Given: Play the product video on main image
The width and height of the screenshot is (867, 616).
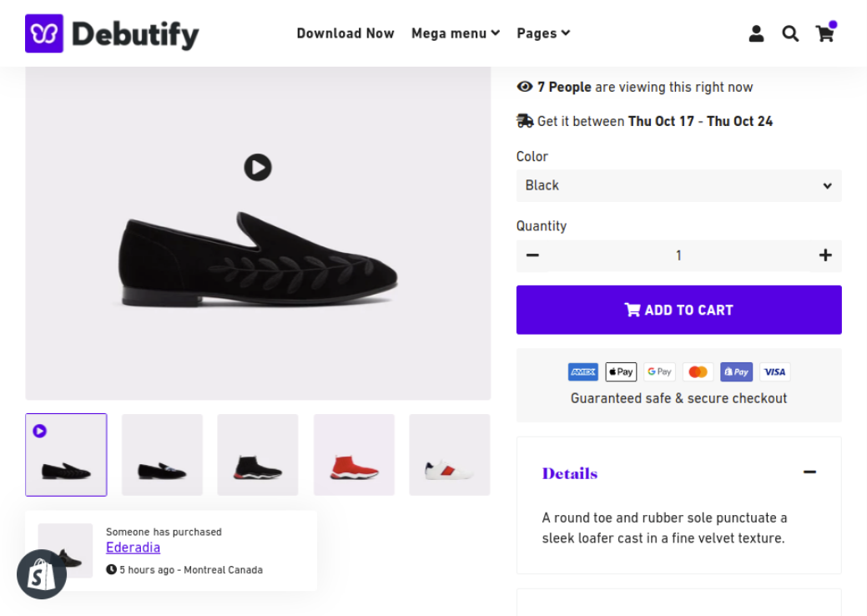Looking at the screenshot, I should tap(258, 167).
